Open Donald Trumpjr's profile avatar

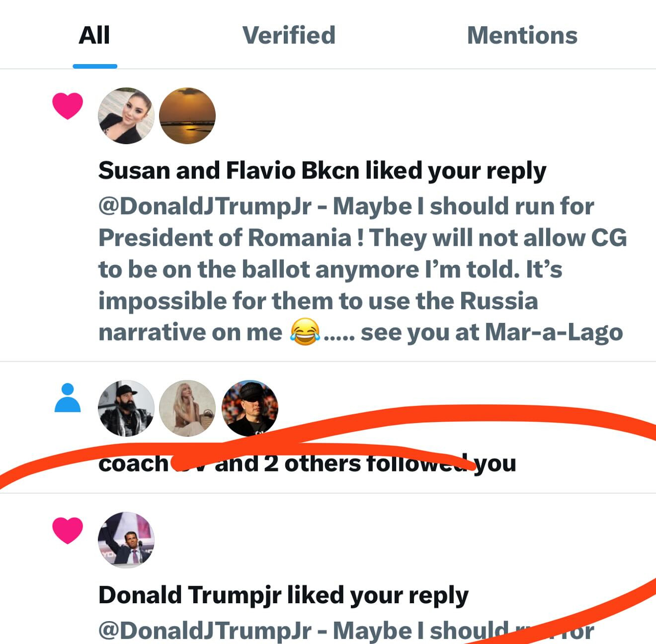pos(126,540)
